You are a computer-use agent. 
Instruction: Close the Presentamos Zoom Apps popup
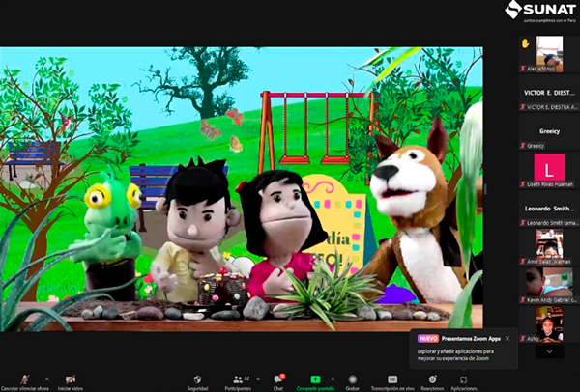(x=507, y=338)
